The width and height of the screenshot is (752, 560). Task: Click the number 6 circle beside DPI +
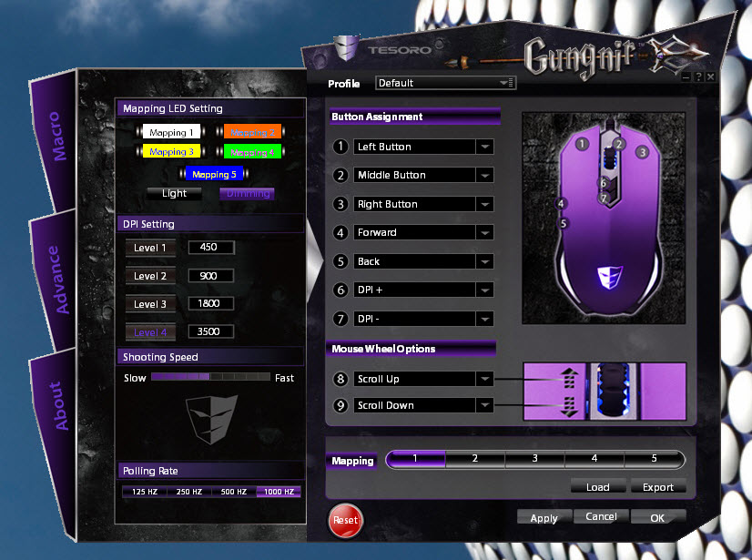click(x=340, y=290)
